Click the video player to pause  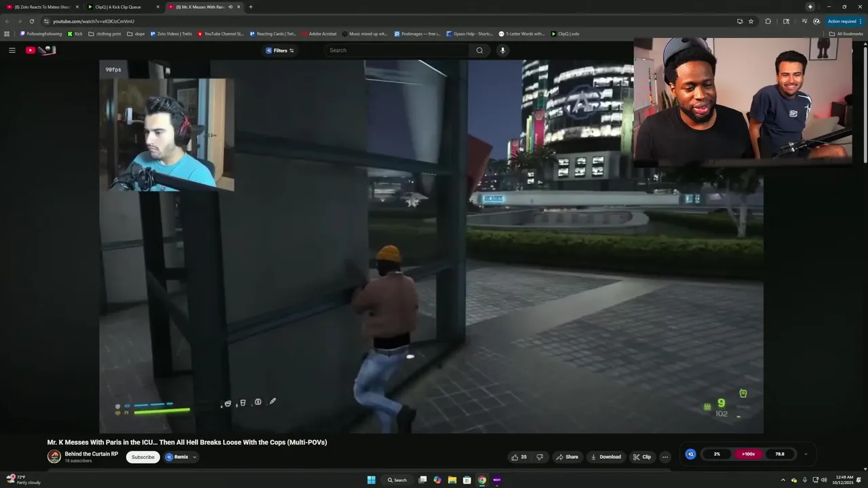431,247
